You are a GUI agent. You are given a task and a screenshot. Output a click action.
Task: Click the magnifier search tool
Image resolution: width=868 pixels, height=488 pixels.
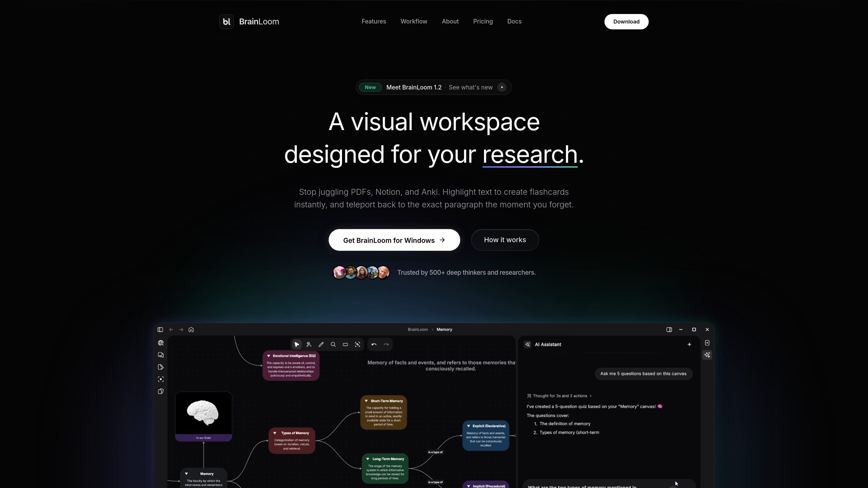click(x=333, y=344)
